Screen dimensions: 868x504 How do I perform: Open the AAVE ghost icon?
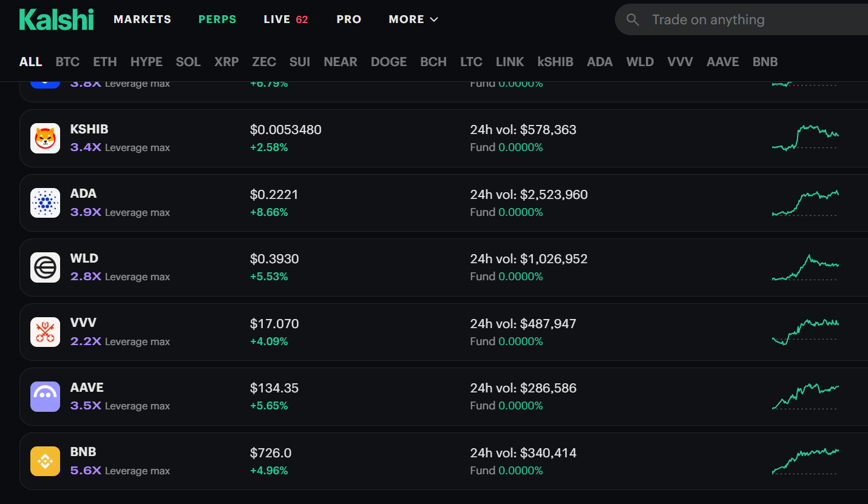46,397
